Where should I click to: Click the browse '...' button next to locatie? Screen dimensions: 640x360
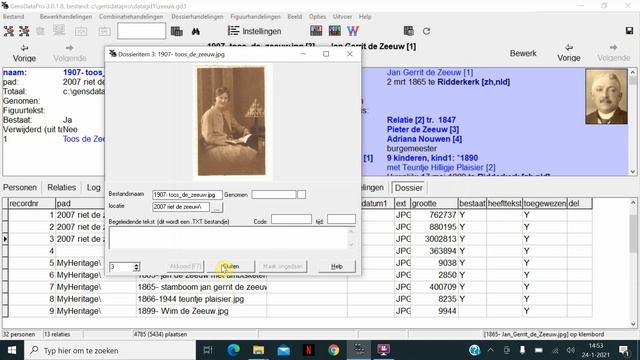coord(217,208)
